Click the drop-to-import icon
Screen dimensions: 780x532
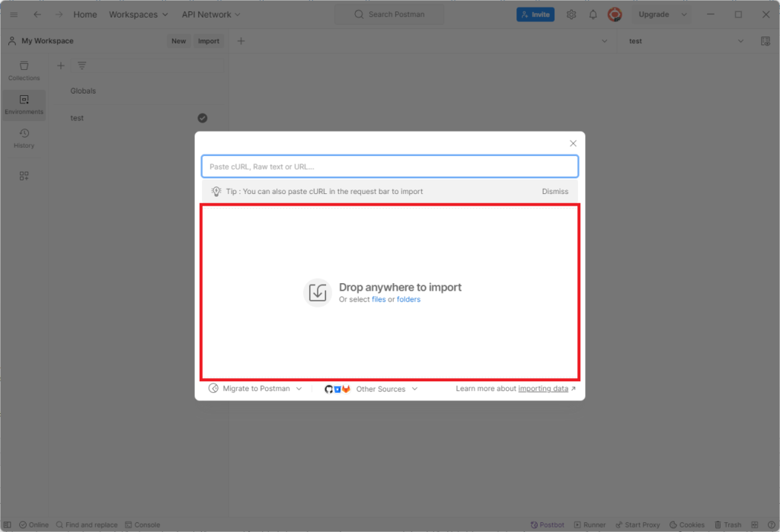pos(318,292)
